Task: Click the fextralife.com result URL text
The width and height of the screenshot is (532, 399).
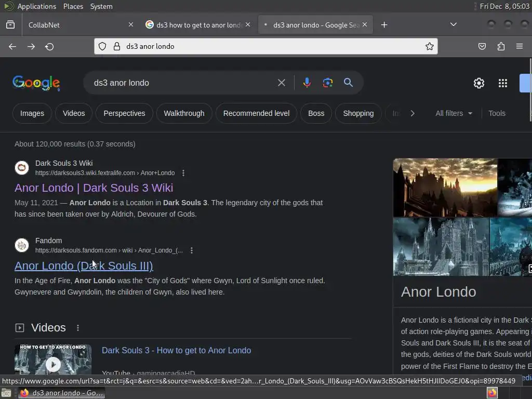Action: coord(105,173)
